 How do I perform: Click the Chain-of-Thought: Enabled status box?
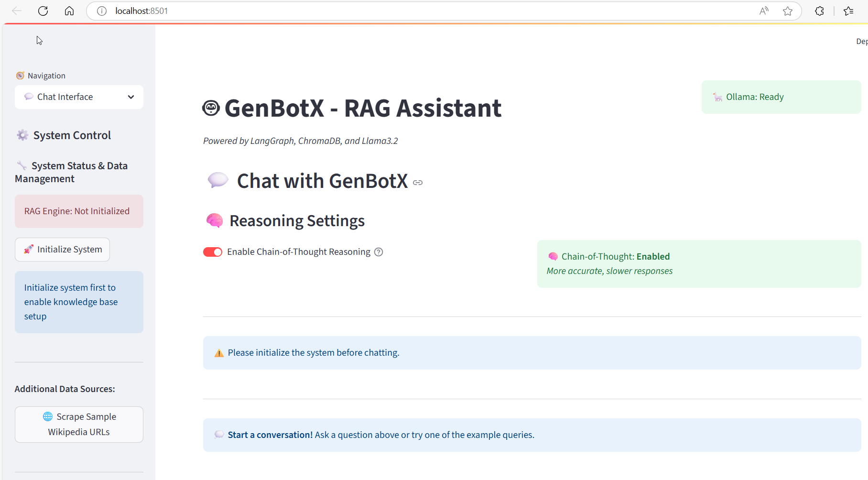[698, 263]
